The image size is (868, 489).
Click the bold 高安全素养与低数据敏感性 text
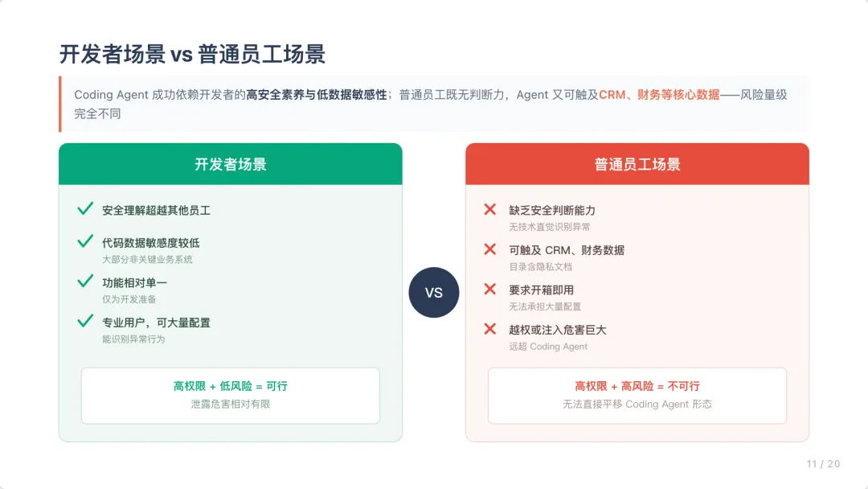tap(316, 95)
